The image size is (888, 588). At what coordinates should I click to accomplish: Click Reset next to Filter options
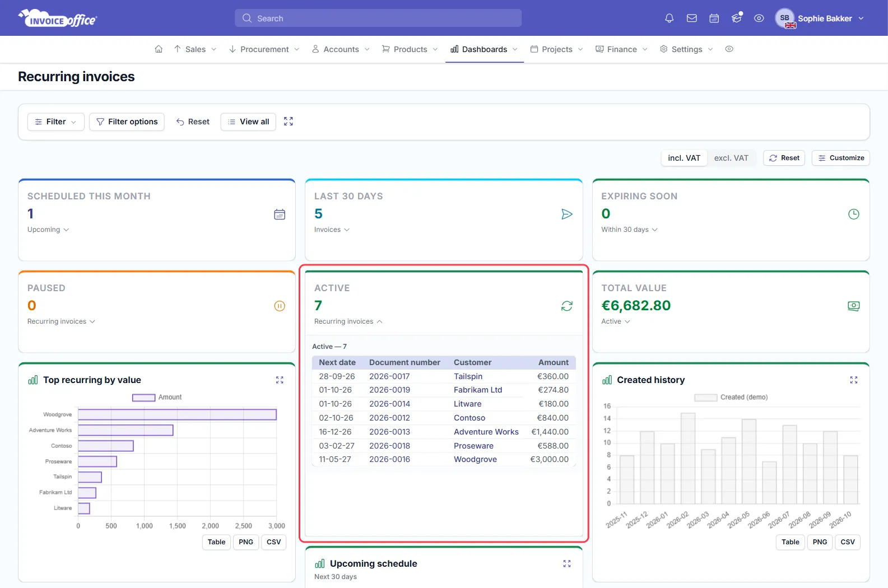coord(193,122)
